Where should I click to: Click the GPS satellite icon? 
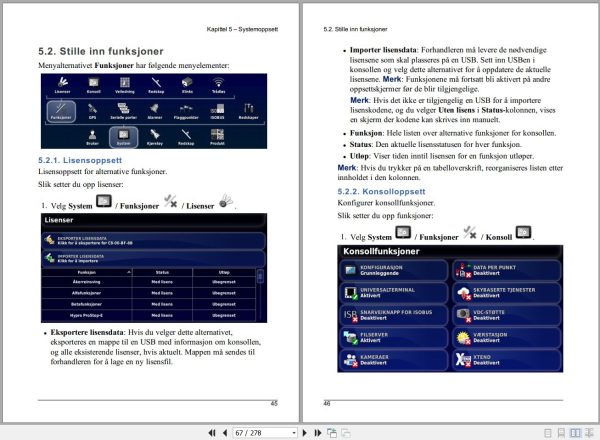pyautogui.click(x=93, y=111)
